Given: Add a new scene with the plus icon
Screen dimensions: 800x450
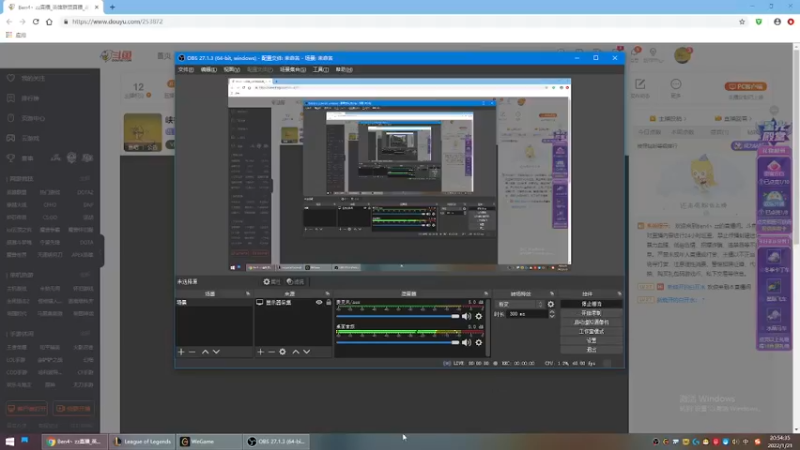Looking at the screenshot, I should pyautogui.click(x=181, y=352).
